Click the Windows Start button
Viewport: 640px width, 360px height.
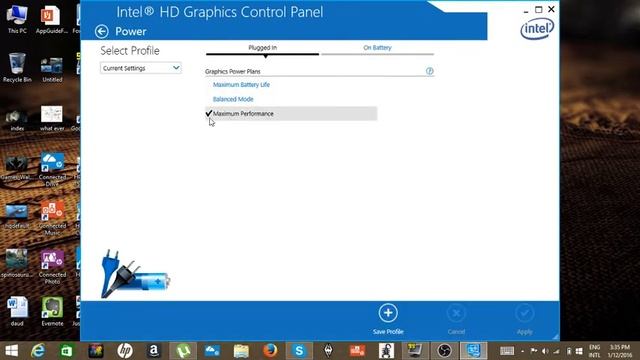coord(11,351)
